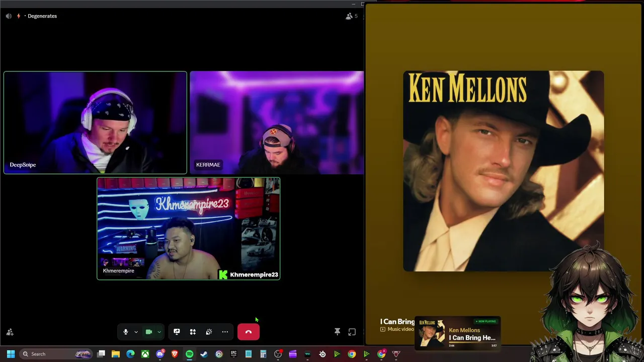The image size is (644, 362).
Task: Seek in the Now Playing progress bar
Action: 472,343
